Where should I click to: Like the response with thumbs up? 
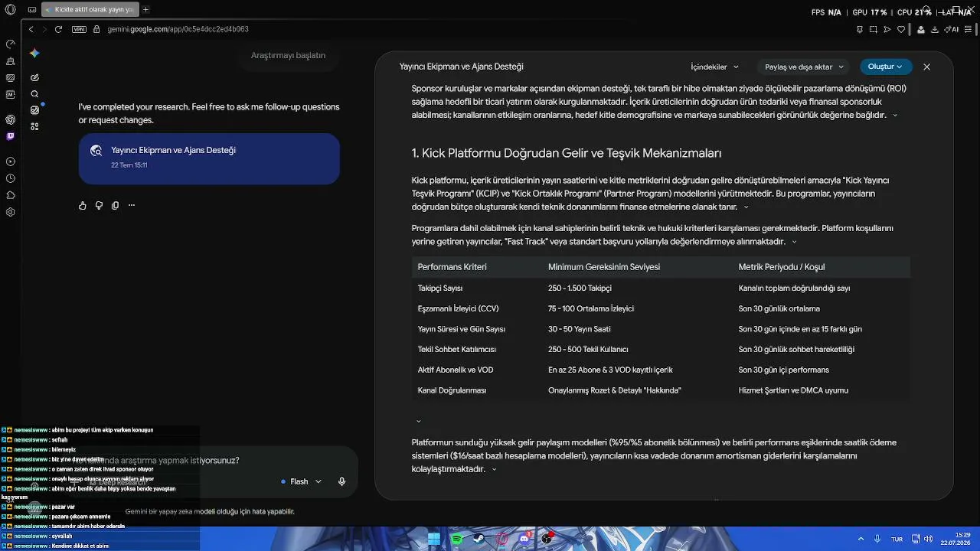pos(83,205)
